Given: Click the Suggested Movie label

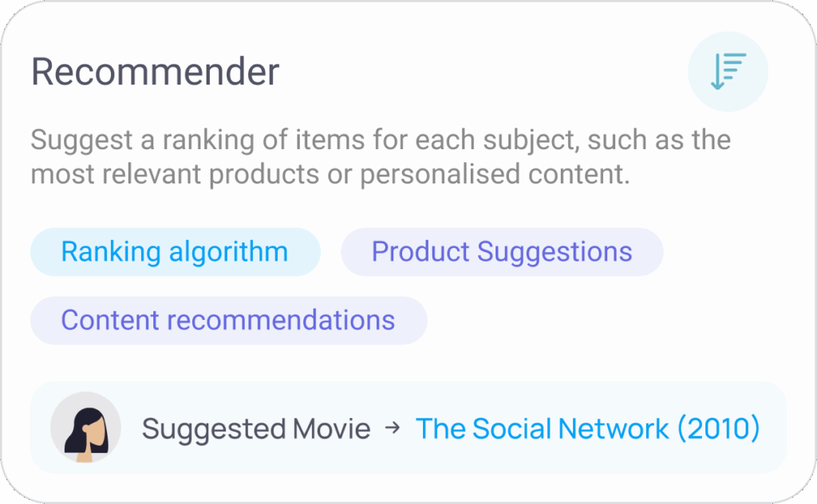Looking at the screenshot, I should click(x=256, y=428).
